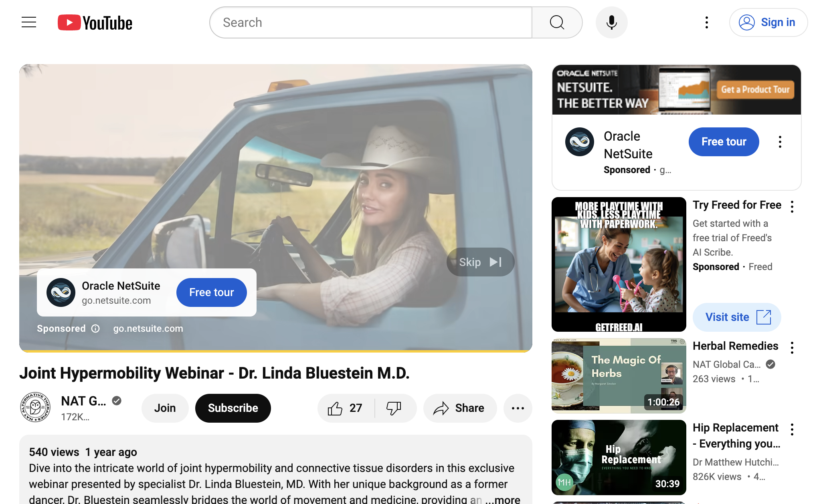Expand description with ...more
Screen dimensions: 821x504
point(503,499)
